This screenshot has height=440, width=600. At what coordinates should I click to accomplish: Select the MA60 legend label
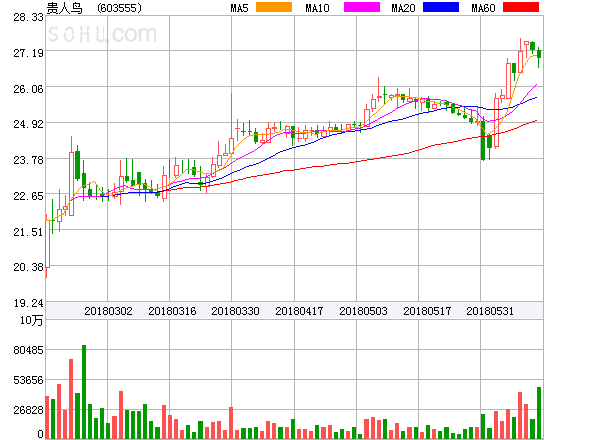click(483, 8)
